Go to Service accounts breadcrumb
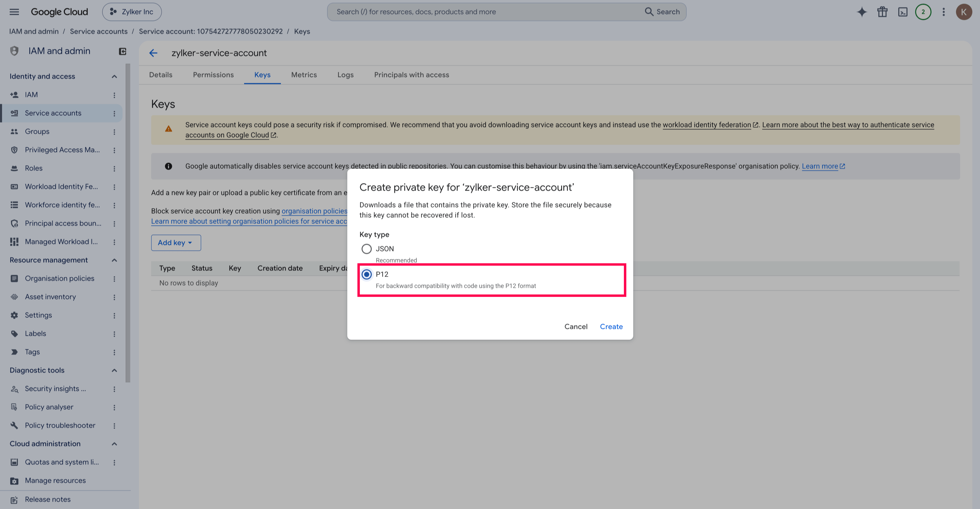The image size is (980, 509). click(99, 32)
